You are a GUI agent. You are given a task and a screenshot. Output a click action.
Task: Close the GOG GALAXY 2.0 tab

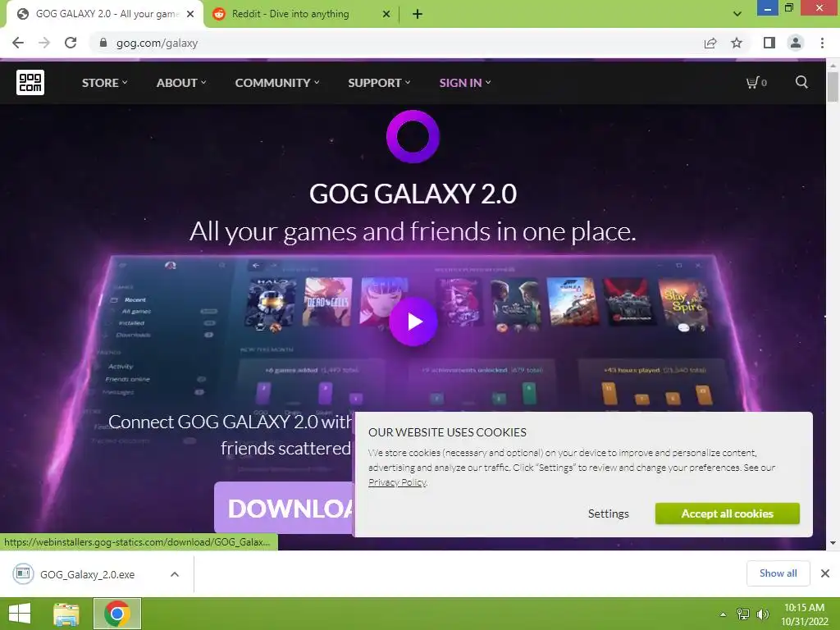click(x=190, y=14)
